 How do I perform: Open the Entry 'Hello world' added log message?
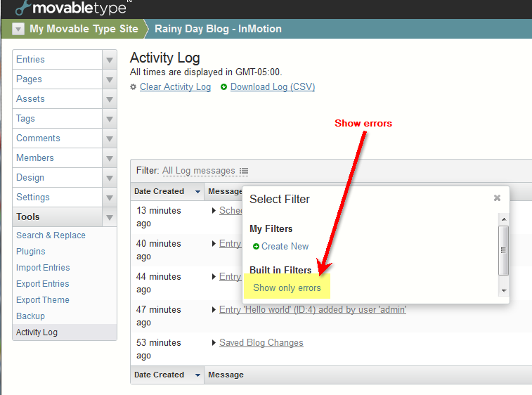pos(313,309)
